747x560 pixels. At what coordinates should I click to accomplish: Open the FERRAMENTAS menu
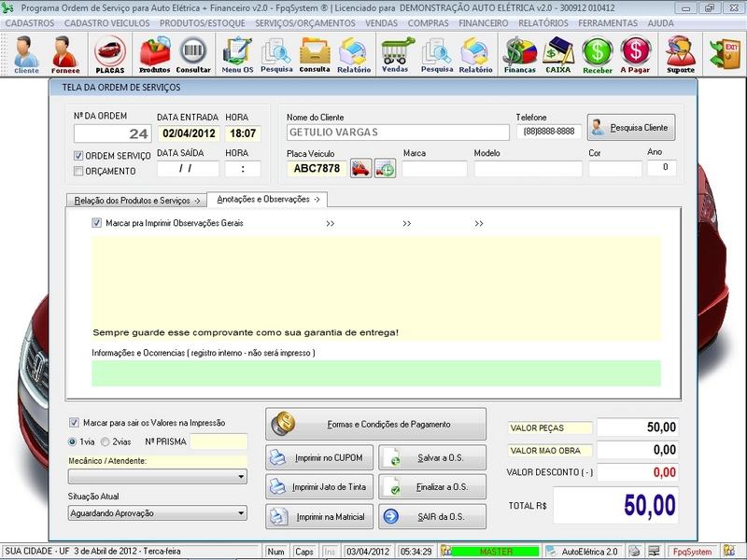pos(608,22)
